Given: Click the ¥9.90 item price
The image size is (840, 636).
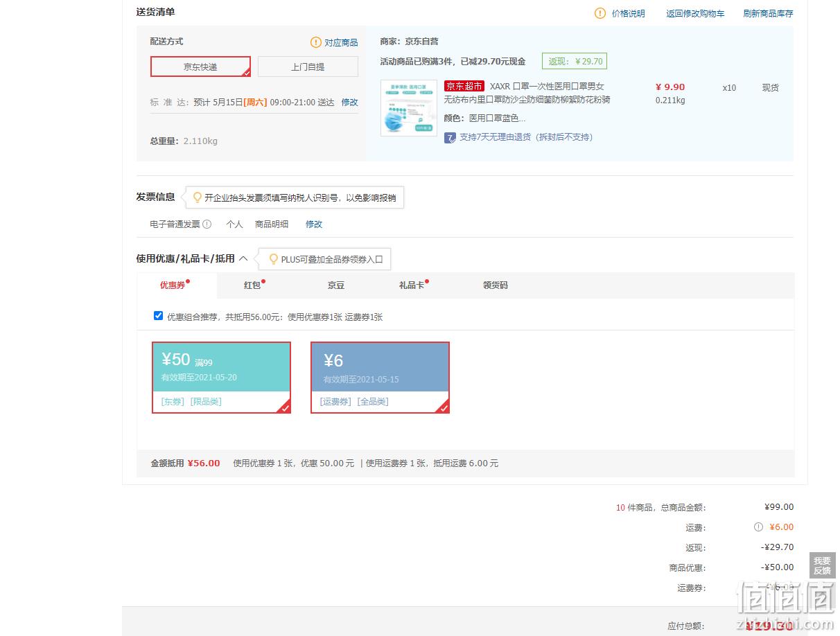Looking at the screenshot, I should pos(670,87).
